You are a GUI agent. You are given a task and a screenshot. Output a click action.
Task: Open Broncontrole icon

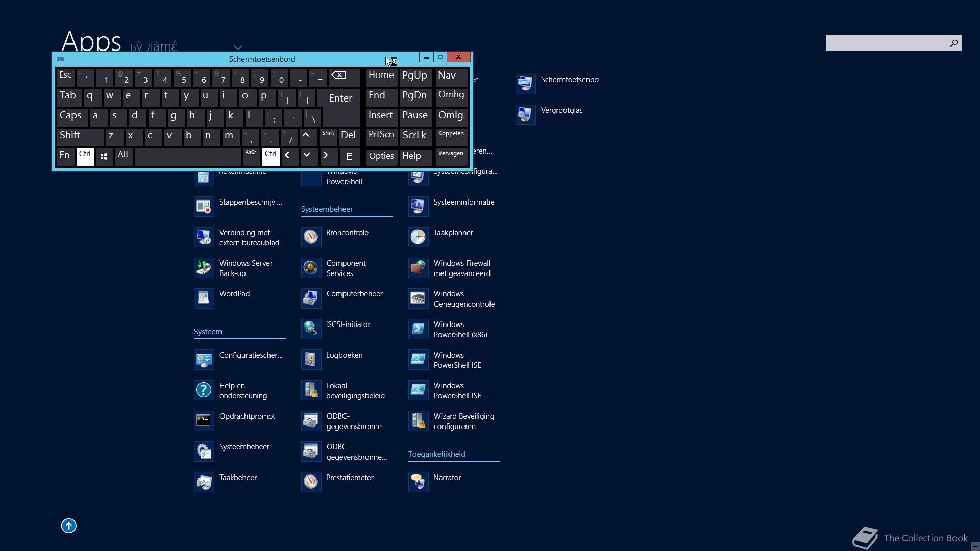point(311,237)
